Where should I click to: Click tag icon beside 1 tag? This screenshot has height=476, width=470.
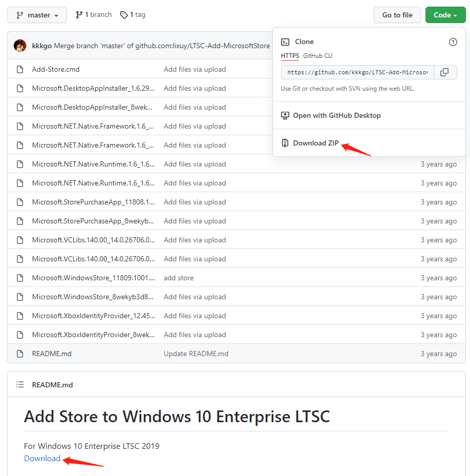point(124,15)
